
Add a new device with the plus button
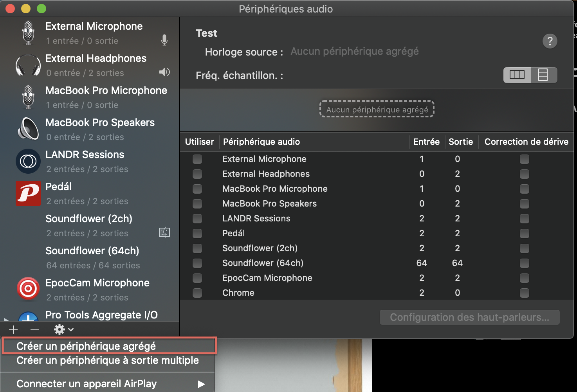(x=13, y=330)
